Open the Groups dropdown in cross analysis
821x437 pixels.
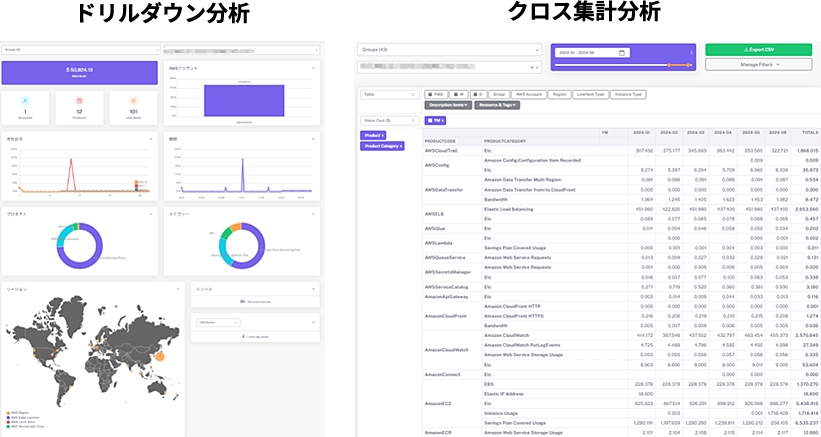click(x=451, y=49)
